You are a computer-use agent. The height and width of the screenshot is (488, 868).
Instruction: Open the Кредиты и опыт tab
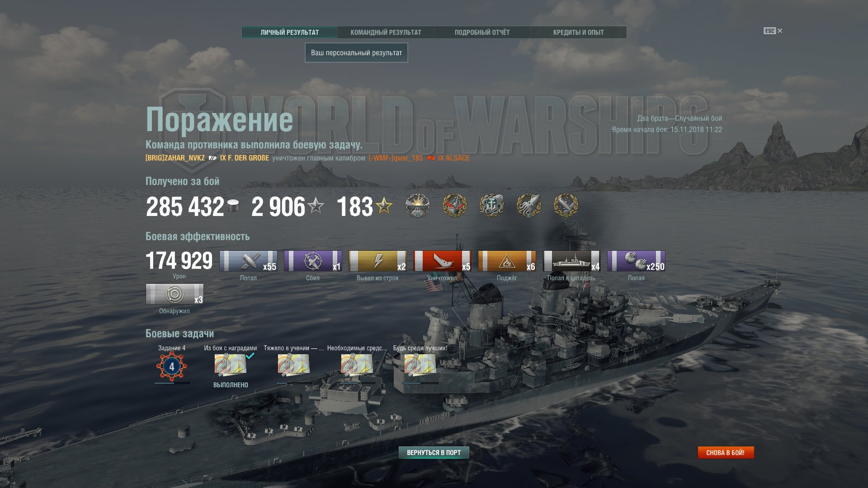pyautogui.click(x=578, y=32)
